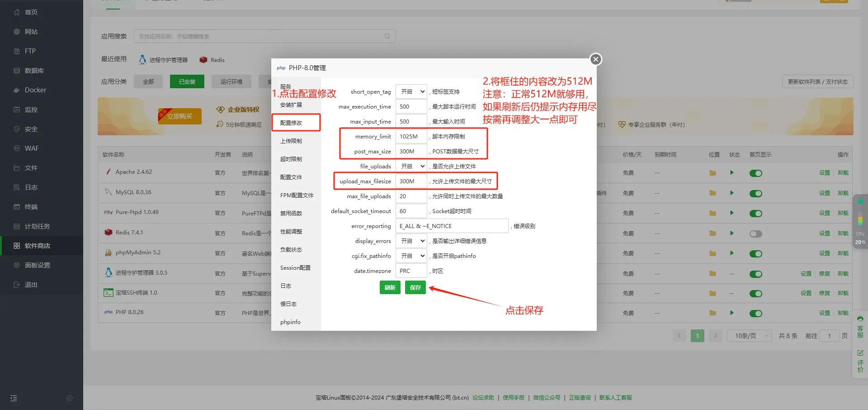Image resolution: width=868 pixels, height=410 pixels.
Task: Open the Docker sidebar icon
Action: 17,90
